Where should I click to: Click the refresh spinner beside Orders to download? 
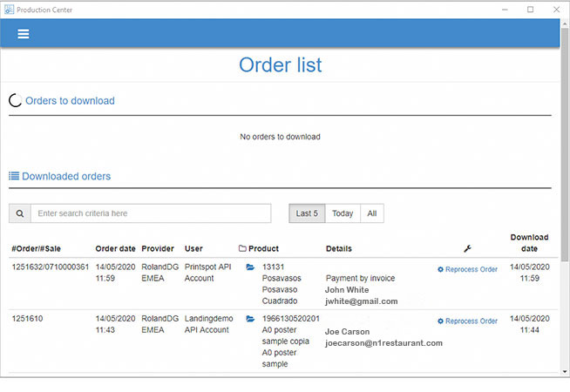(x=15, y=101)
